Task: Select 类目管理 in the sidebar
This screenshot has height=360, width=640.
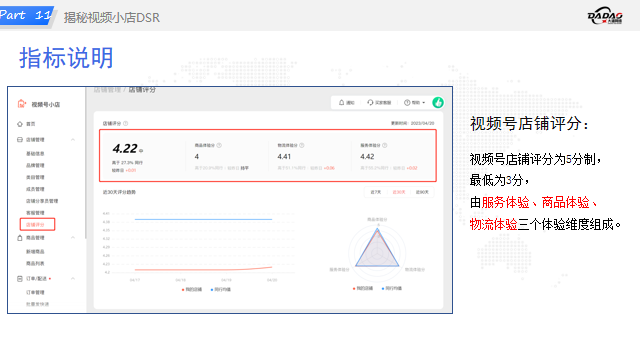Action: (35, 177)
